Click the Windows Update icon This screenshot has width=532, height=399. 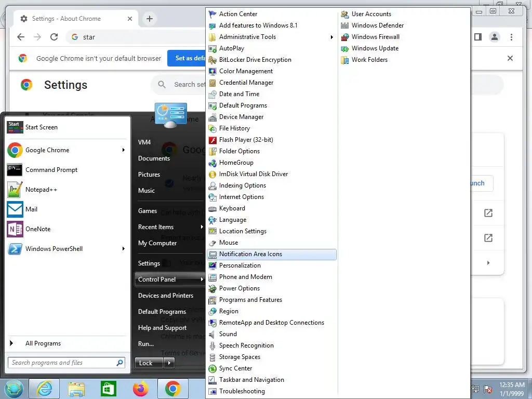click(345, 48)
